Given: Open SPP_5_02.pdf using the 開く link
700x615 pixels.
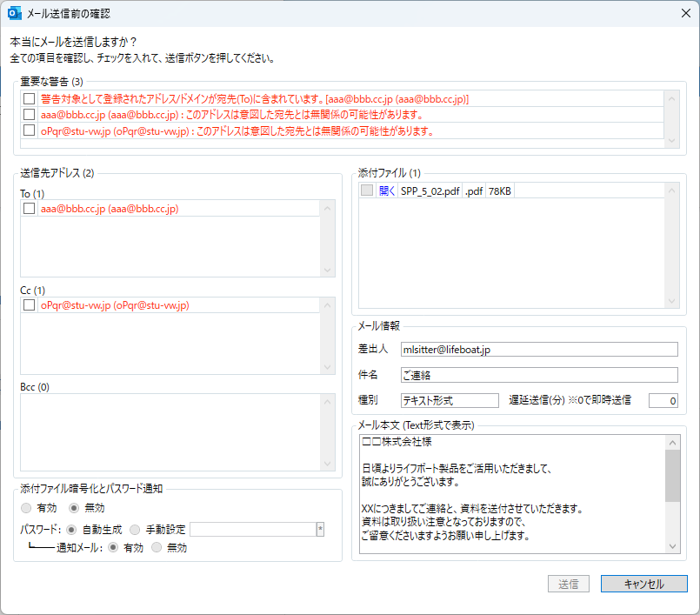Looking at the screenshot, I should coord(387,191).
